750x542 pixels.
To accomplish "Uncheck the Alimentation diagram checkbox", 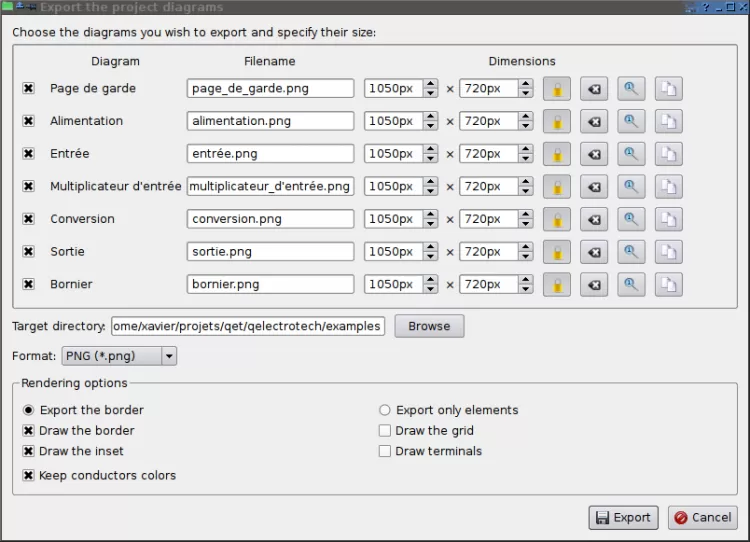I will point(28,122).
